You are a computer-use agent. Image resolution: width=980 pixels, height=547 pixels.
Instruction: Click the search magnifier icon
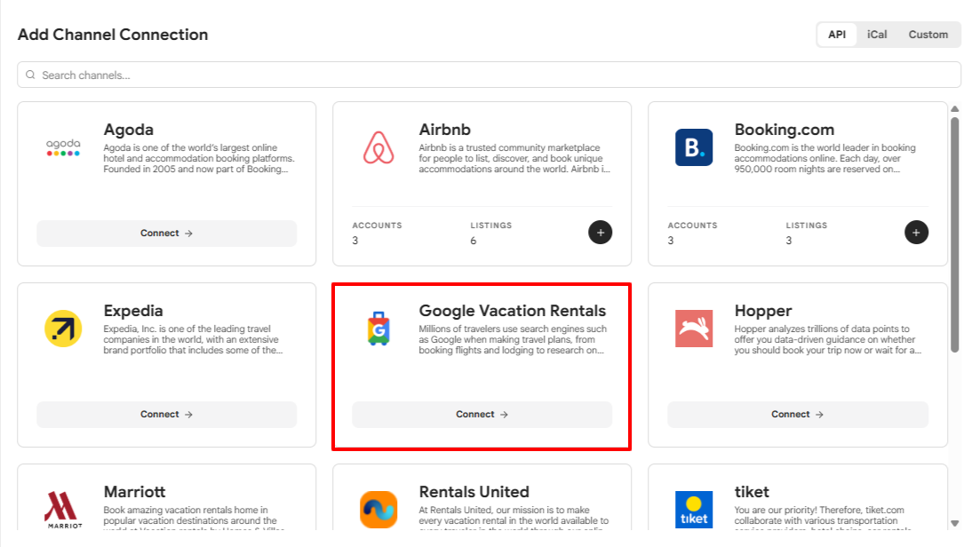30,75
